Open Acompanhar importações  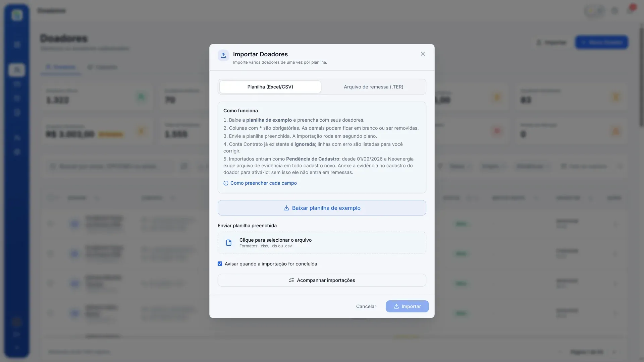322,280
